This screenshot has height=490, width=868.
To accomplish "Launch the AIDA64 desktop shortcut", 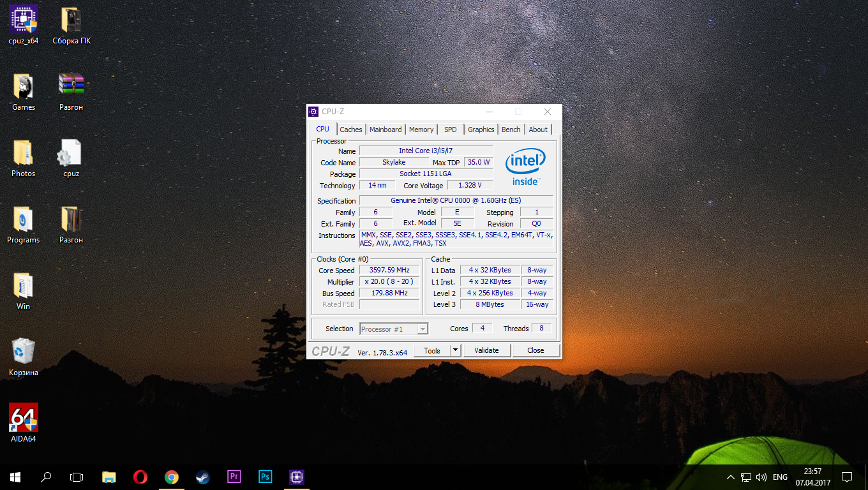I will 24,423.
